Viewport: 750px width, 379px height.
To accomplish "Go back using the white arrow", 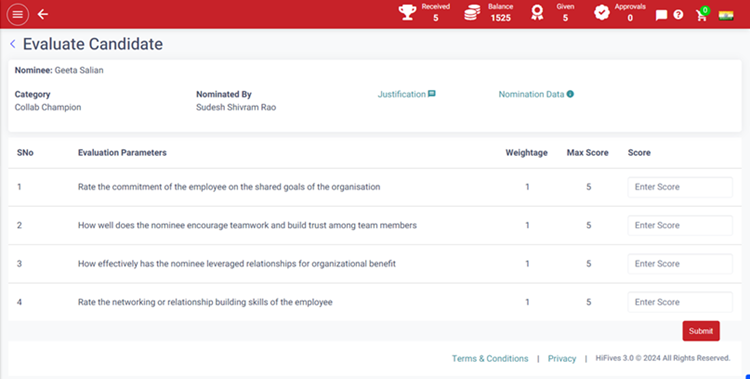I will coord(43,14).
